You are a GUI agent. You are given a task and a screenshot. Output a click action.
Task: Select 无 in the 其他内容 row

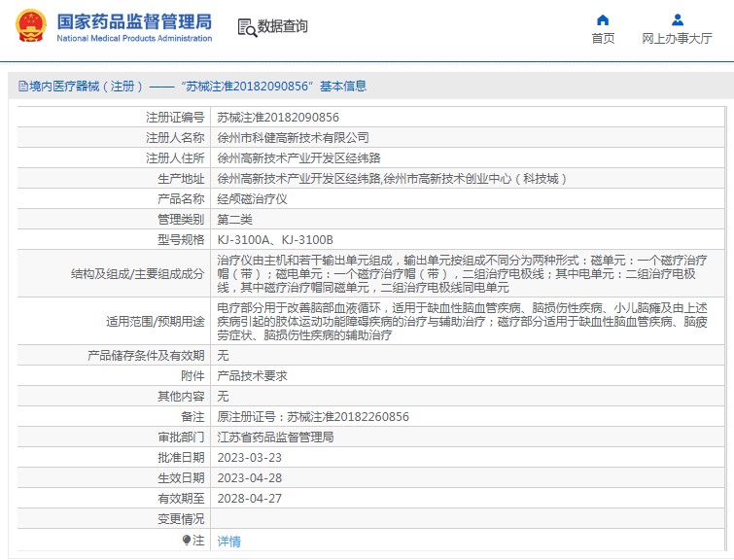(x=223, y=396)
